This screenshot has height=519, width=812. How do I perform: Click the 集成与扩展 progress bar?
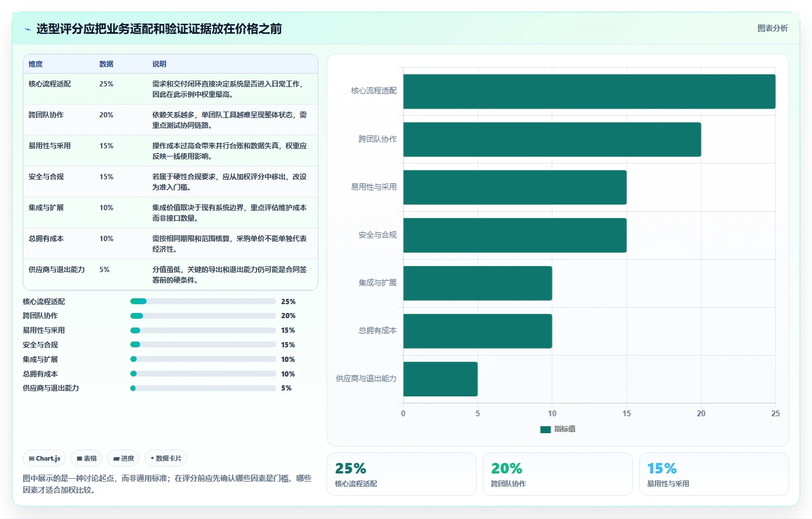tap(203, 359)
